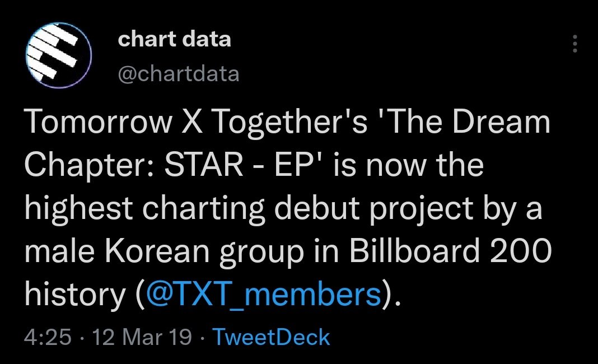This screenshot has height=364, width=598.
Task: Click the word Chapter: in tweet
Action: (89, 166)
